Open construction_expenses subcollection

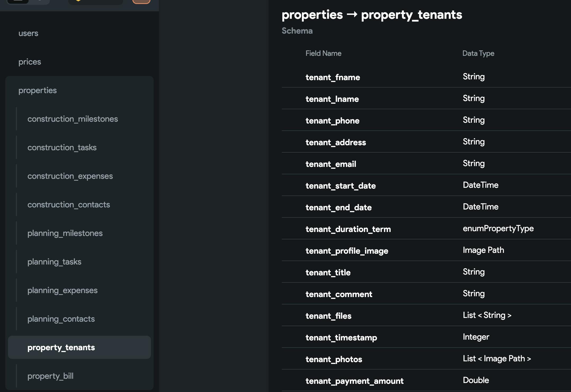tap(70, 176)
